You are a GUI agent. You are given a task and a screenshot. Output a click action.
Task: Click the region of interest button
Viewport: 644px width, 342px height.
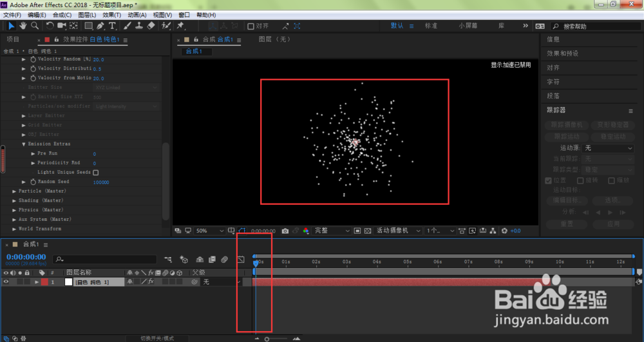pyautogui.click(x=357, y=231)
